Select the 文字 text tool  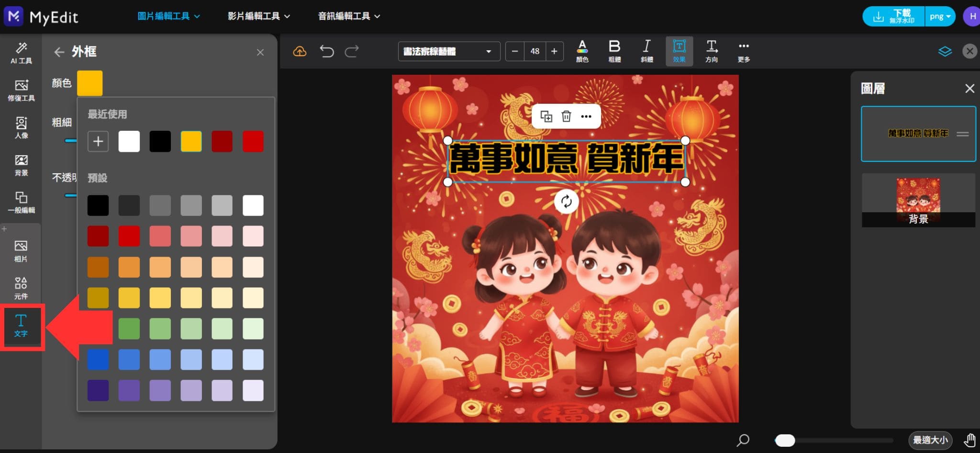pyautogui.click(x=21, y=326)
